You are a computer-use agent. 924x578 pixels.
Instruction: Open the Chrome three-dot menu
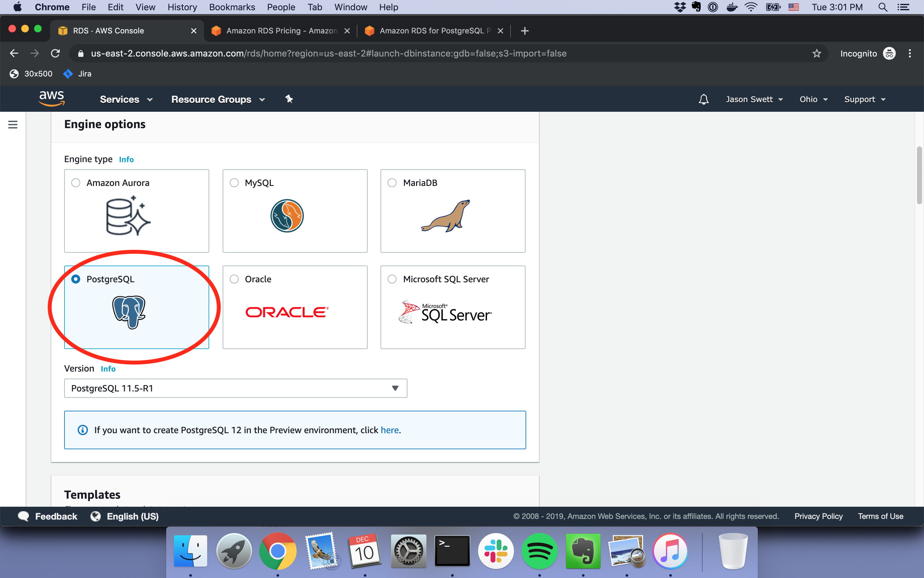coord(910,53)
